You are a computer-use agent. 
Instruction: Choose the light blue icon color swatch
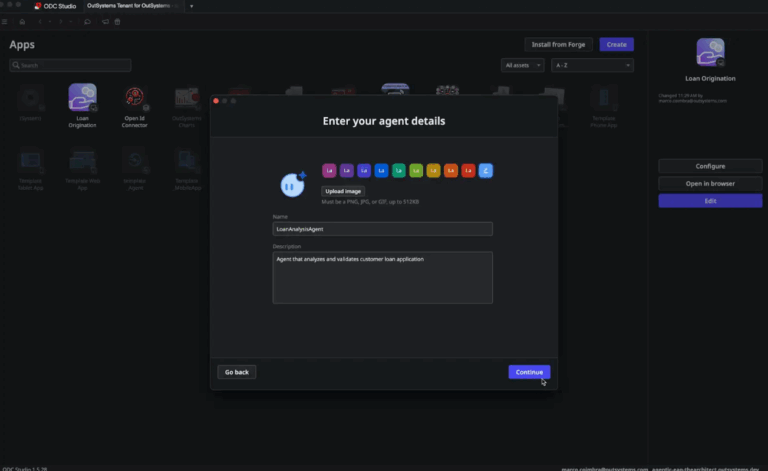(486, 170)
